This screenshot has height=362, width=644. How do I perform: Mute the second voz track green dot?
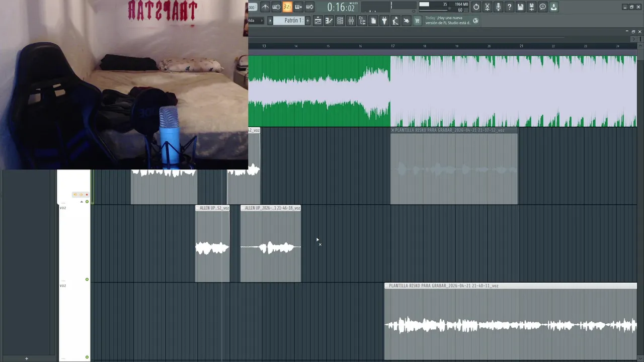(87, 357)
